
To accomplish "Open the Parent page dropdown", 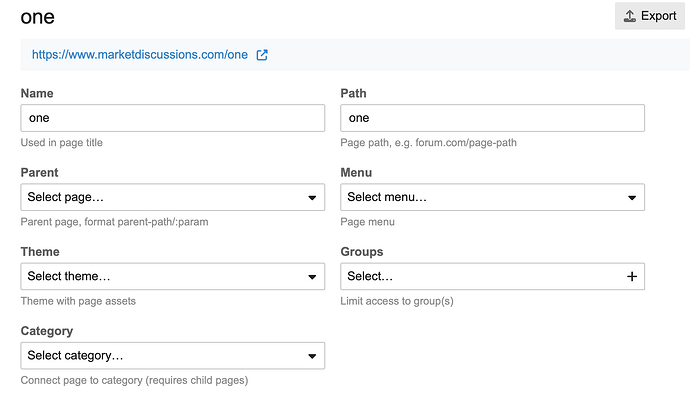I will point(172,197).
